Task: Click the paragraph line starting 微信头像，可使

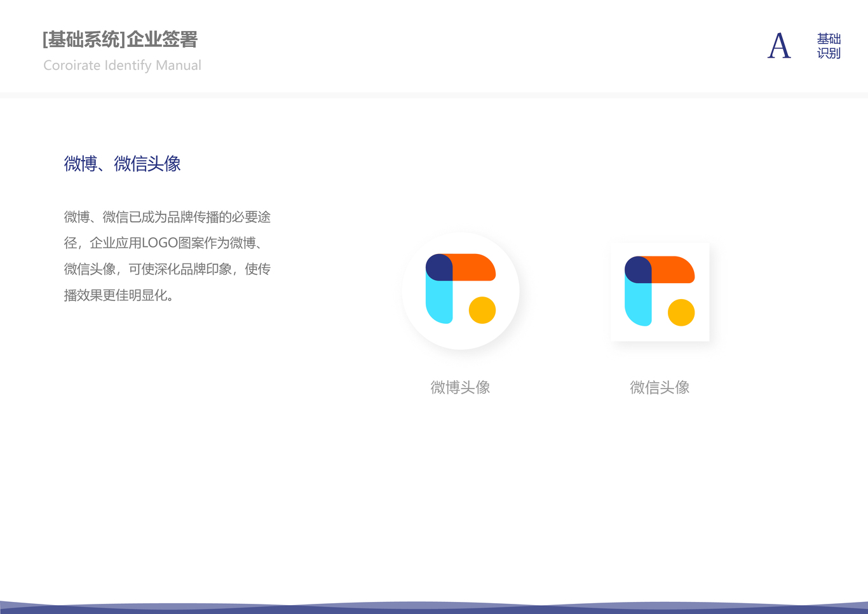Action: pos(167,269)
